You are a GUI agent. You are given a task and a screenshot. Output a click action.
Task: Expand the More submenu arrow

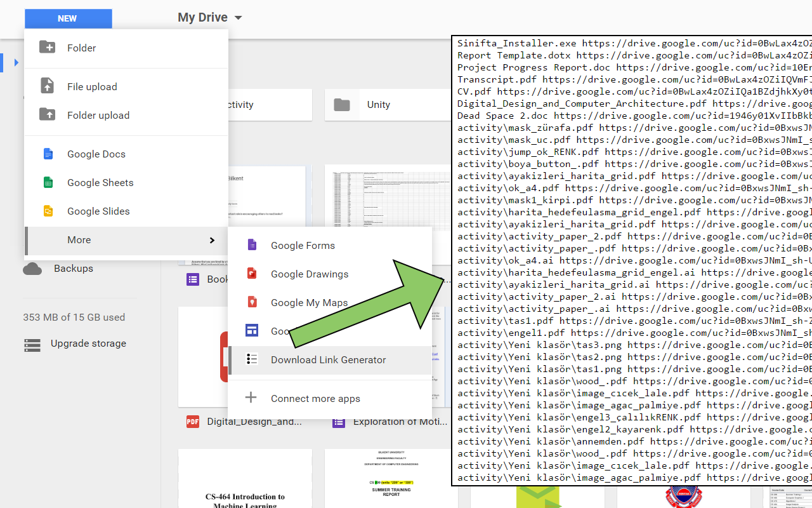click(212, 240)
